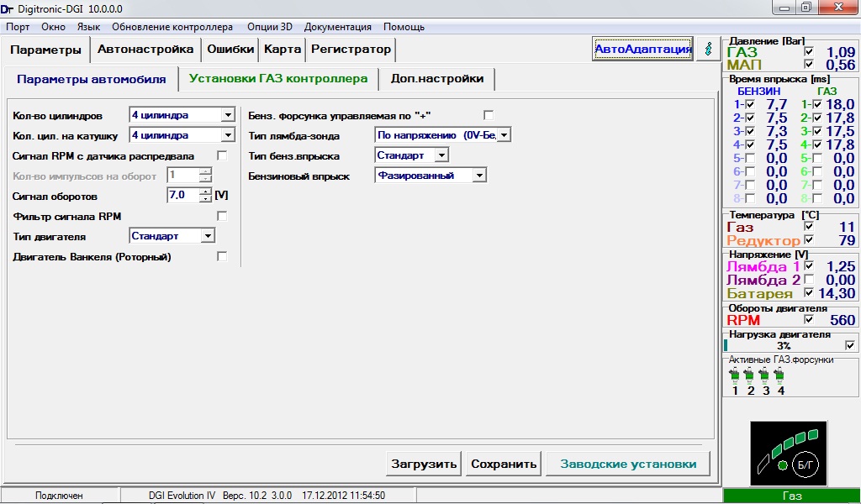Image resolution: width=861 pixels, height=504 pixels.
Task: Click gas injector icon number 4
Action: click(x=779, y=375)
